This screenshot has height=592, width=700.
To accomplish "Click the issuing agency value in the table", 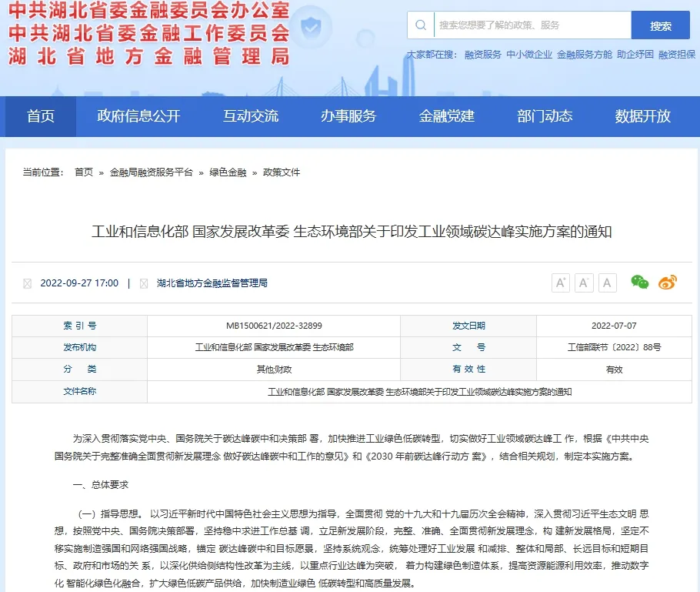I will (x=274, y=347).
